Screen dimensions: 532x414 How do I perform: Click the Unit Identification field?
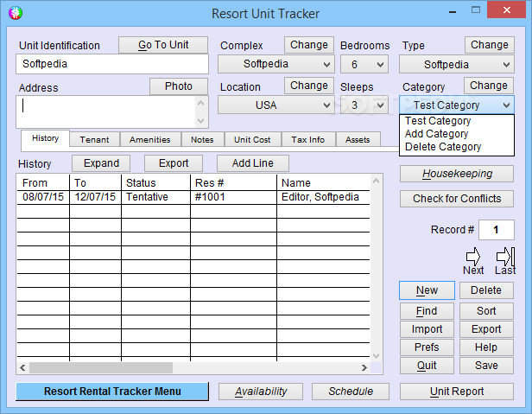[x=112, y=64]
